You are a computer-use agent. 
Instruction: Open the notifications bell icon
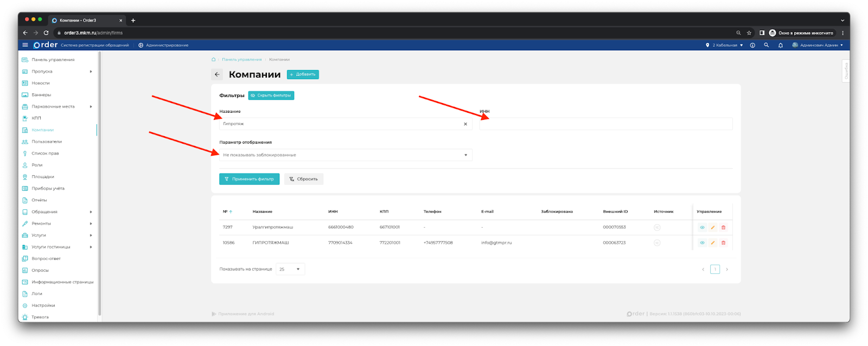coord(780,45)
